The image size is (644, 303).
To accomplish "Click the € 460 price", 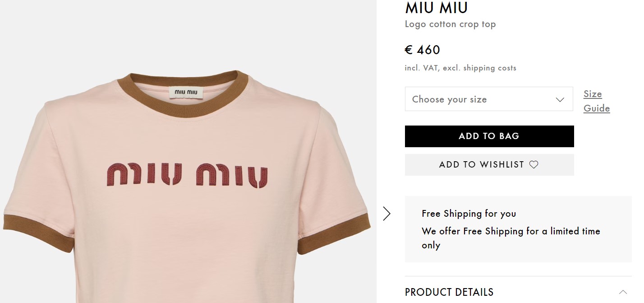I will pos(422,50).
